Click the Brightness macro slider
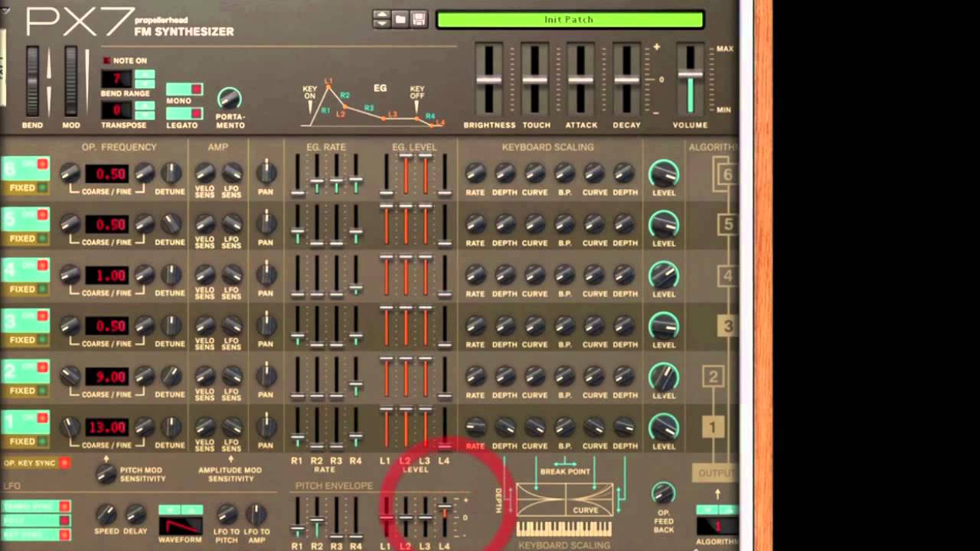Viewport: 980px width, 551px height. pyautogui.click(x=488, y=80)
